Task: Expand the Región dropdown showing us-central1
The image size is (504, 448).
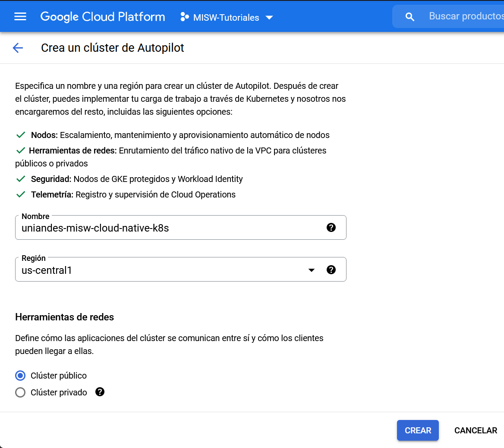Action: point(312,270)
